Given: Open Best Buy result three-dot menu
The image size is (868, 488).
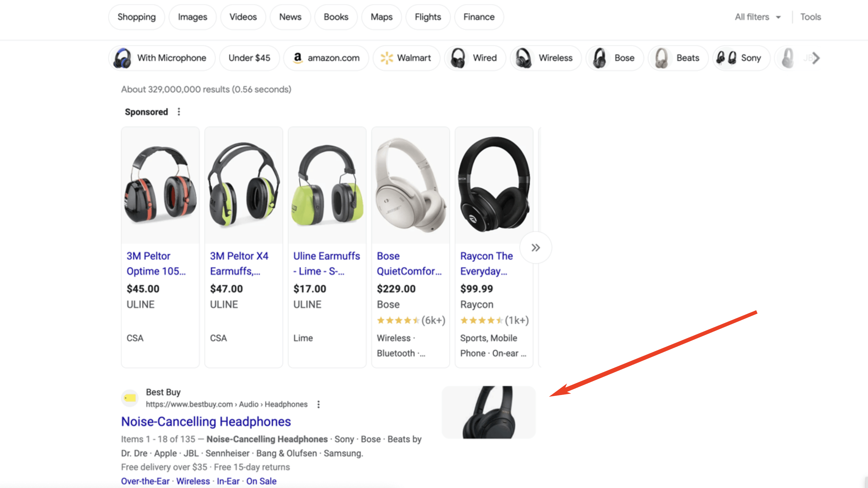Looking at the screenshot, I should coord(318,404).
